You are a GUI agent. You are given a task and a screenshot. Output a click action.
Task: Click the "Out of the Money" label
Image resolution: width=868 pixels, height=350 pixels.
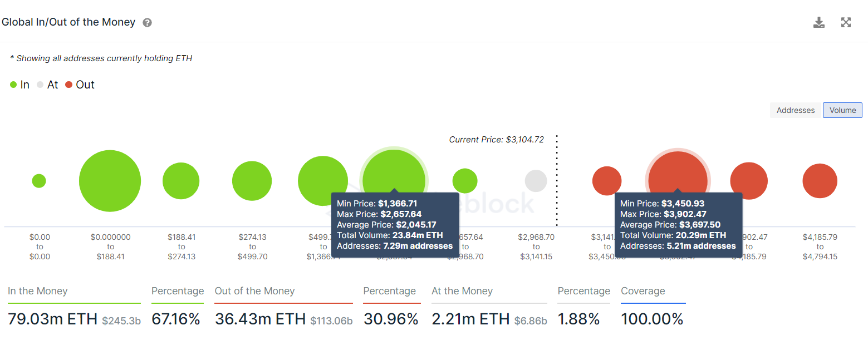pyautogui.click(x=254, y=290)
